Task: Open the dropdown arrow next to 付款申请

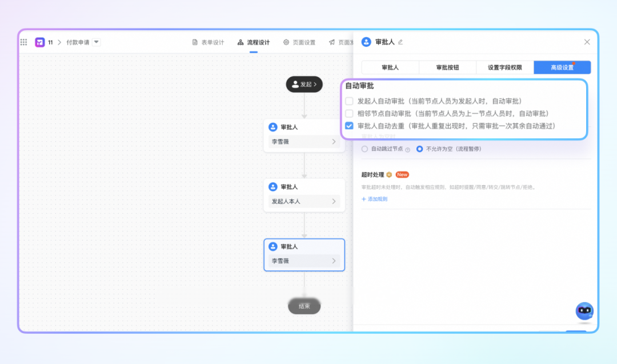Action: pyautogui.click(x=96, y=42)
